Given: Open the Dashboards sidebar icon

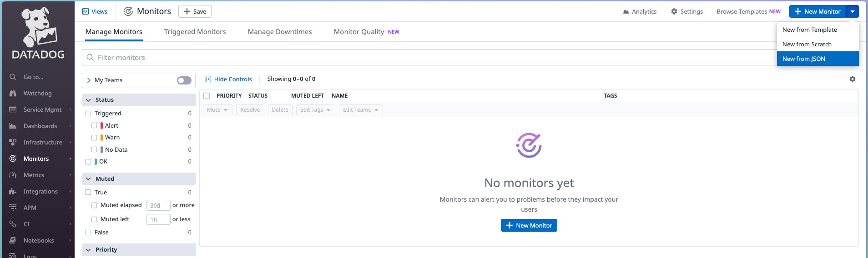Looking at the screenshot, I should pyautogui.click(x=13, y=126).
